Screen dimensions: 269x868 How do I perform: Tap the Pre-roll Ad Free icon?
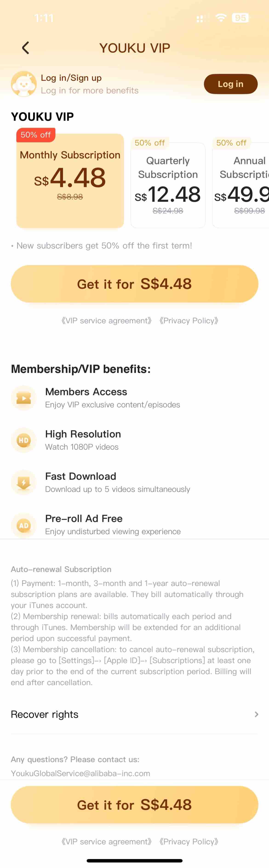(24, 525)
